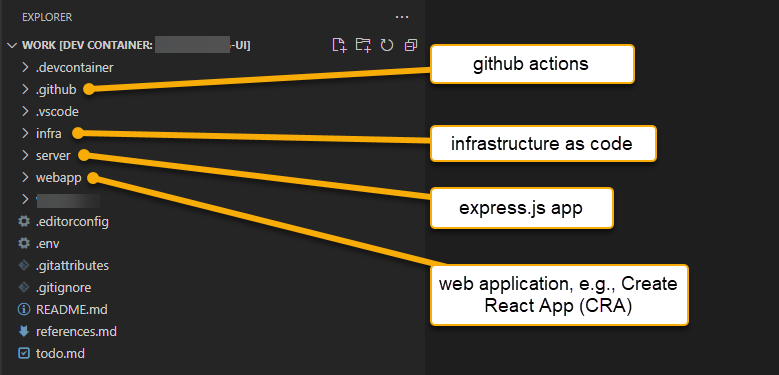
Task: Click the New Folder icon in Explorer header
Action: (x=363, y=45)
